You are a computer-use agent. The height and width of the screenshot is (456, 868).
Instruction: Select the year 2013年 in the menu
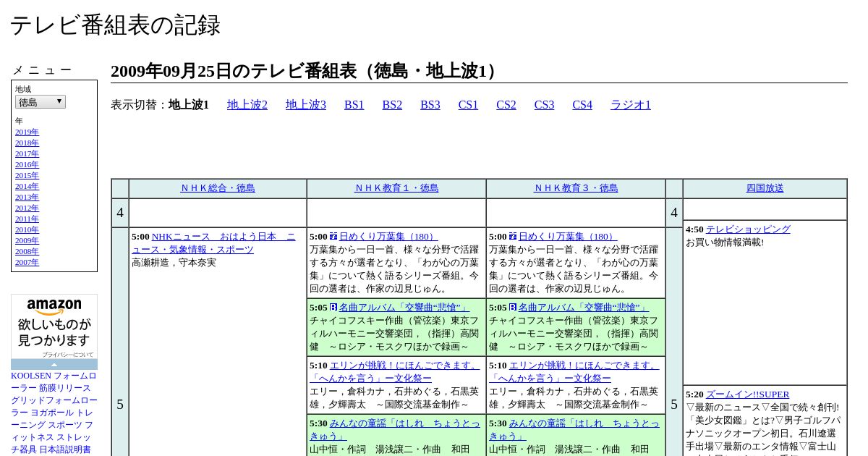point(27,198)
